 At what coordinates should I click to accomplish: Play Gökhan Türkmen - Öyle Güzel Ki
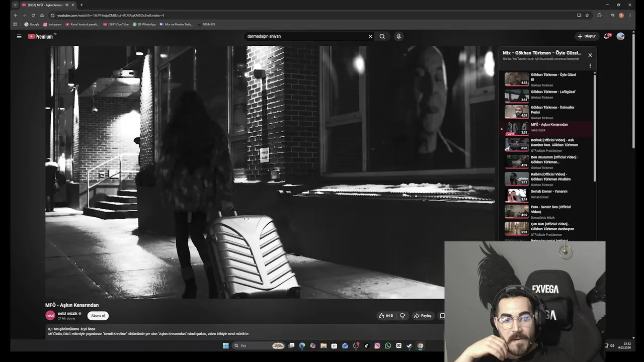click(x=547, y=79)
